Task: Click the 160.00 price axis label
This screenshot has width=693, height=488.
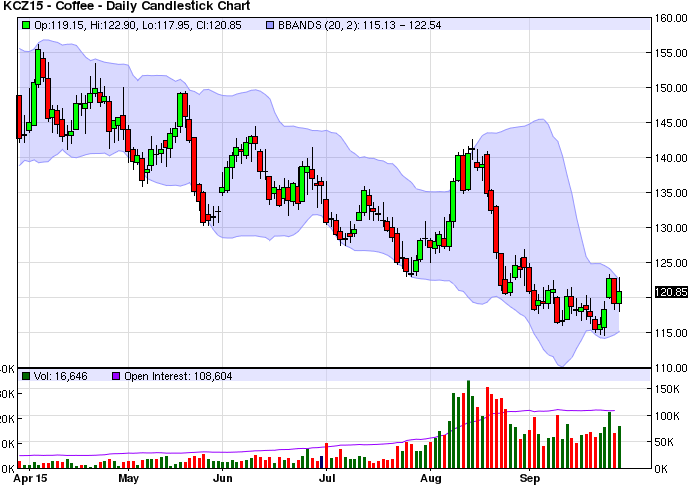Action: (x=669, y=18)
